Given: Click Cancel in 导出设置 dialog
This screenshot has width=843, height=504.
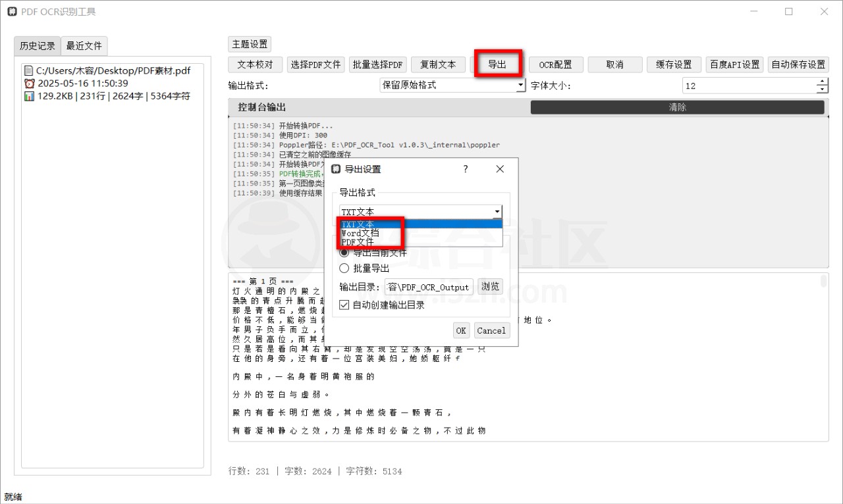Looking at the screenshot, I should tap(491, 330).
